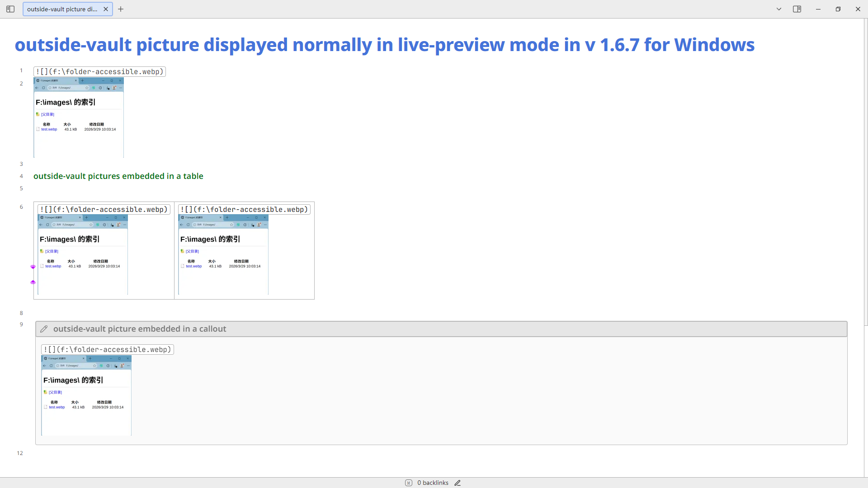Click the M icon in status bar
This screenshot has width=868, height=488.
pyautogui.click(x=409, y=483)
